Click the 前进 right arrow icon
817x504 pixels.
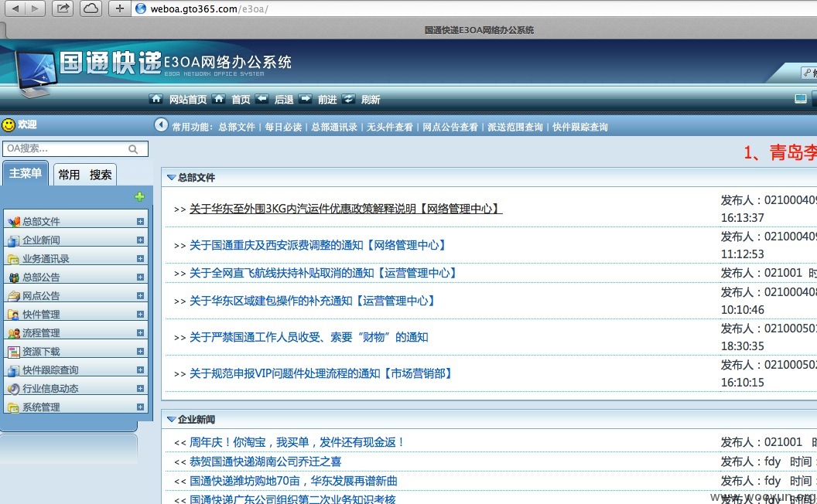coord(306,99)
